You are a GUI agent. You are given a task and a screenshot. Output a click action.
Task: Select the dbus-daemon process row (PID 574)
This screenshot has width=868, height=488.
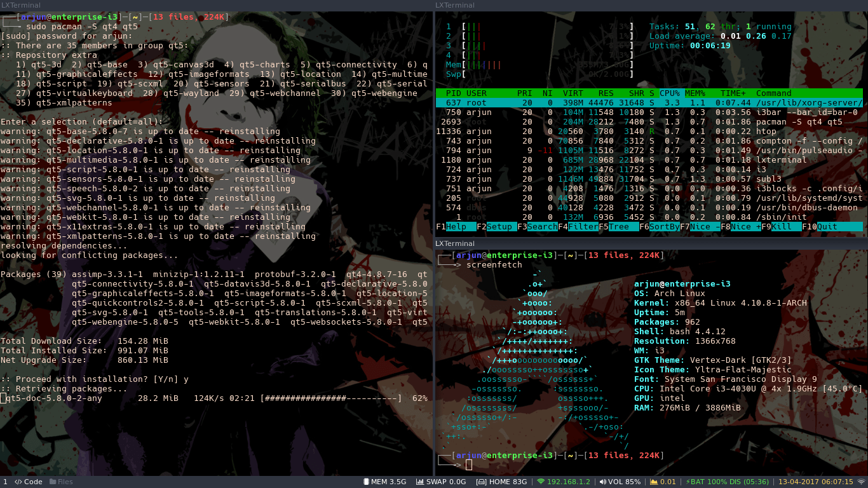pos(649,208)
